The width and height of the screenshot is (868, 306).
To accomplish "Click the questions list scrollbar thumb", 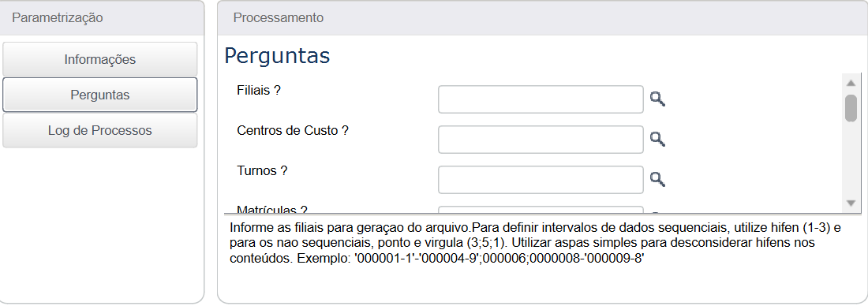I will 851,108.
